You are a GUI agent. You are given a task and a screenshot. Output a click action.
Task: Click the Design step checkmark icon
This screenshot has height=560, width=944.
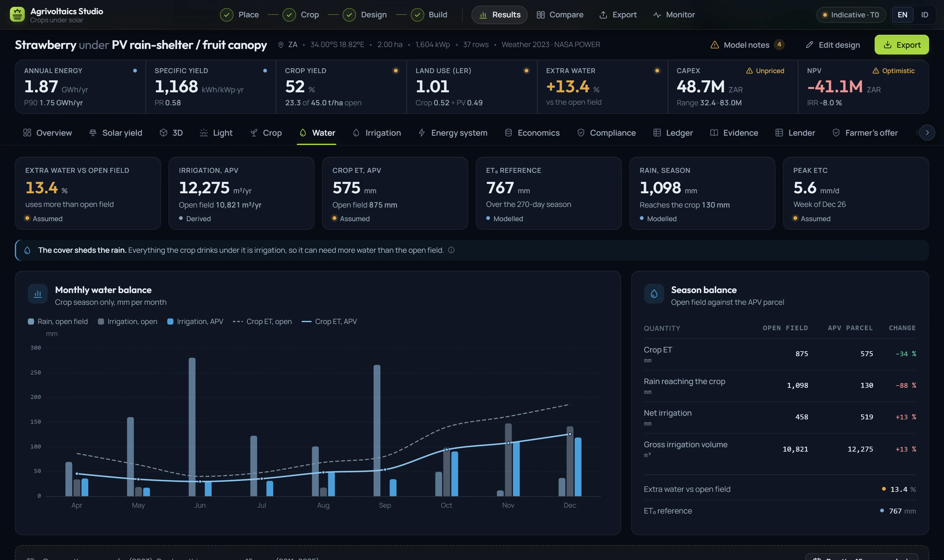[349, 15]
